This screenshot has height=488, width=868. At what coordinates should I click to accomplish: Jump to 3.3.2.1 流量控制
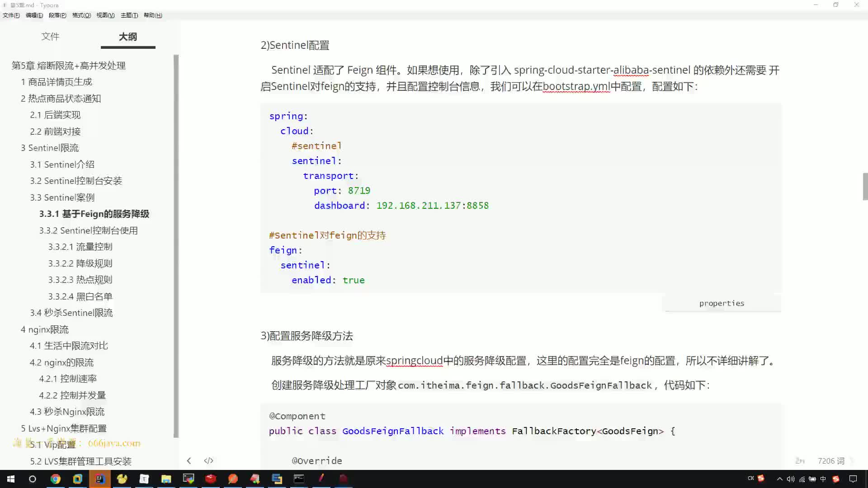pos(80,247)
